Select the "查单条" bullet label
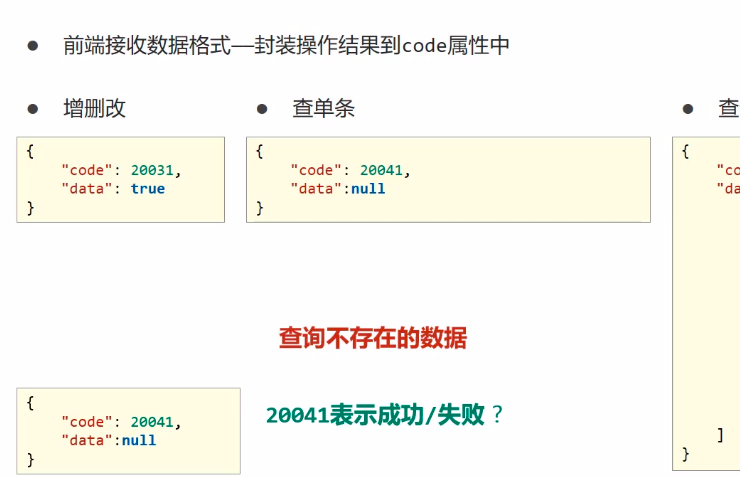 (x=324, y=109)
